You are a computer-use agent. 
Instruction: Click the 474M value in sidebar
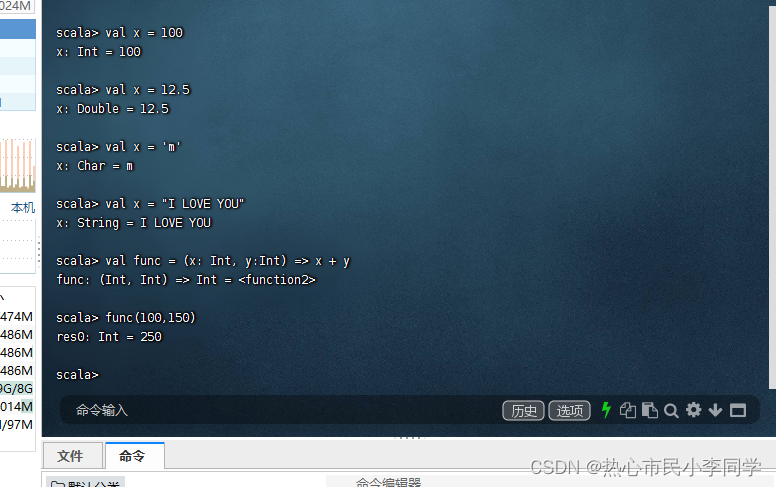(x=16, y=317)
